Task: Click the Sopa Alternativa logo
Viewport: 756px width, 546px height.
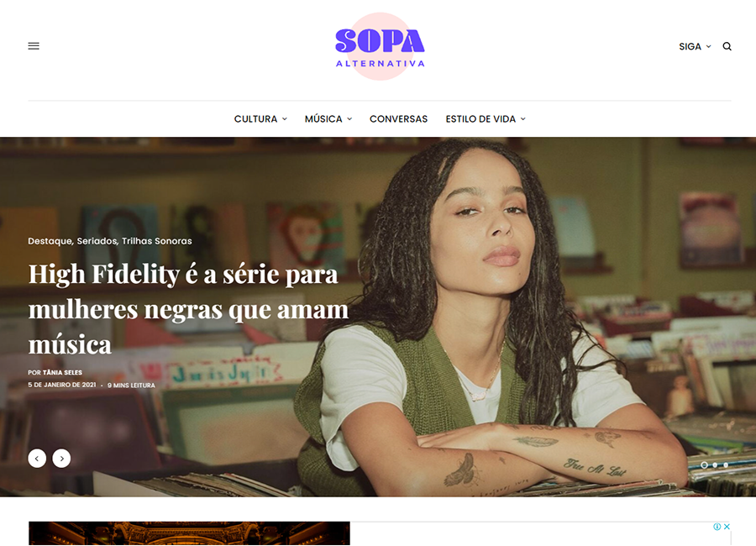Action: pyautogui.click(x=380, y=46)
